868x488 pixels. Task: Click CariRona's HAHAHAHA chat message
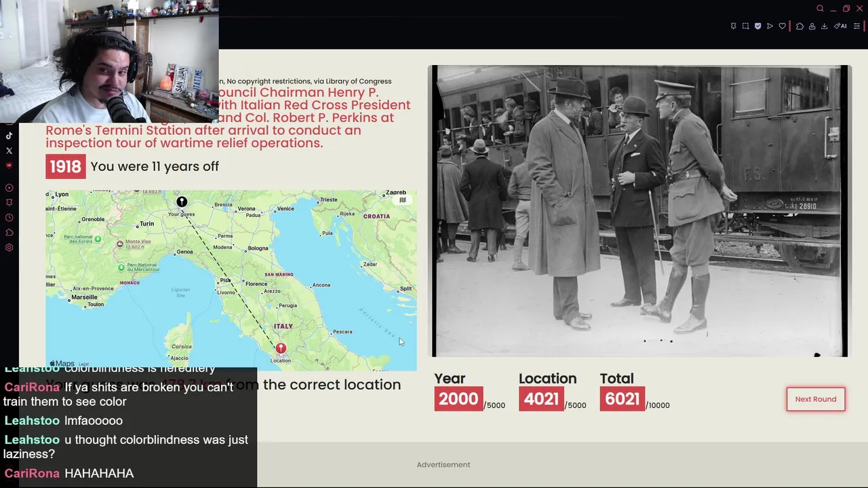pyautogui.click(x=69, y=474)
